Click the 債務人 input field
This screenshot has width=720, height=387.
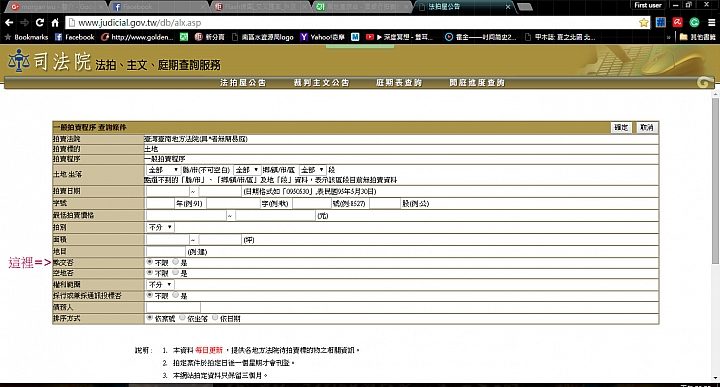pos(173,307)
